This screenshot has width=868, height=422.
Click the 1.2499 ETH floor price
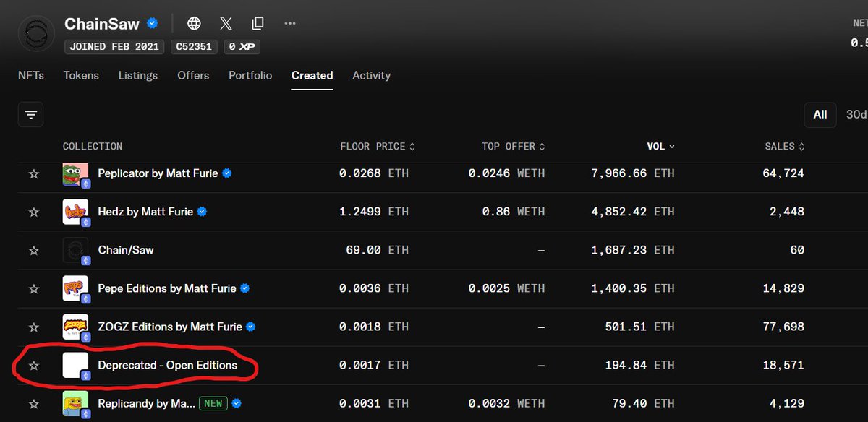[x=374, y=212]
